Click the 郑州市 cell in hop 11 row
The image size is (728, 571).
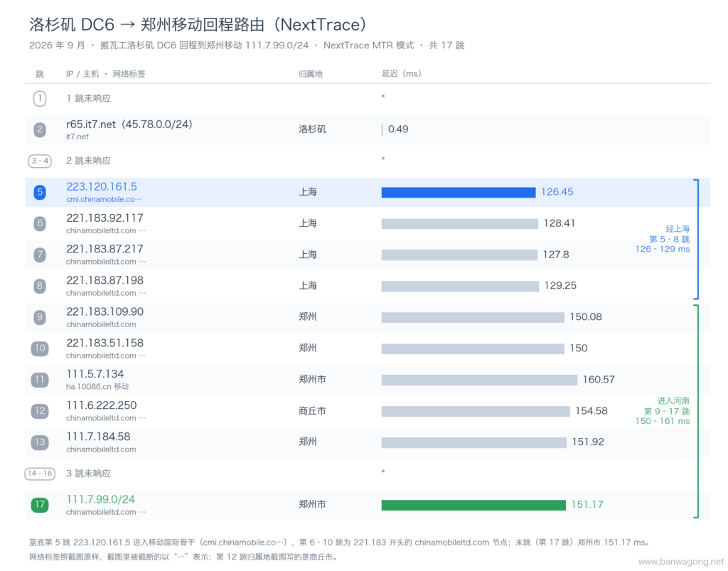[x=313, y=380]
